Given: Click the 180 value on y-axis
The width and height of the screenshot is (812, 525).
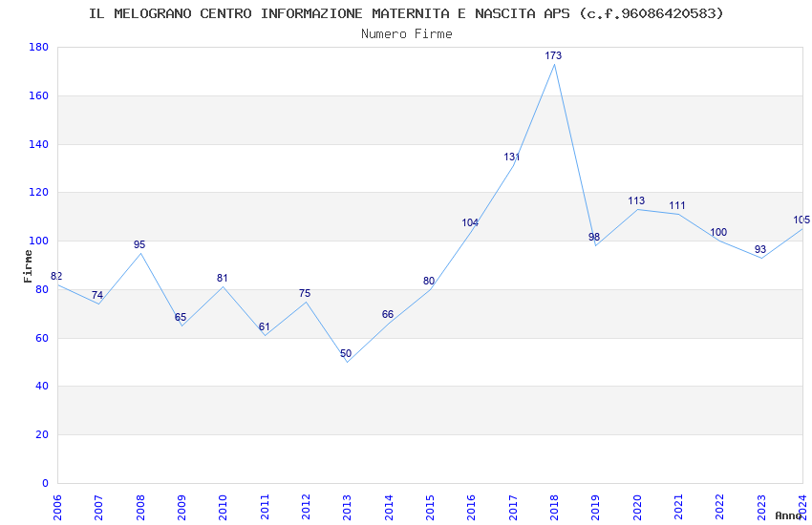Looking at the screenshot, I should click(x=38, y=48).
